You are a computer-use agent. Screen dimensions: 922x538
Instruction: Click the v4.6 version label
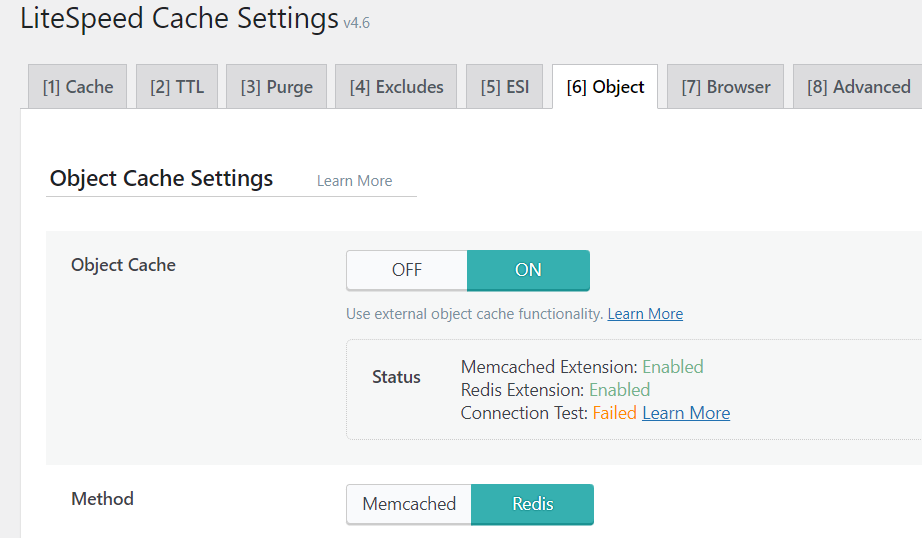357,23
